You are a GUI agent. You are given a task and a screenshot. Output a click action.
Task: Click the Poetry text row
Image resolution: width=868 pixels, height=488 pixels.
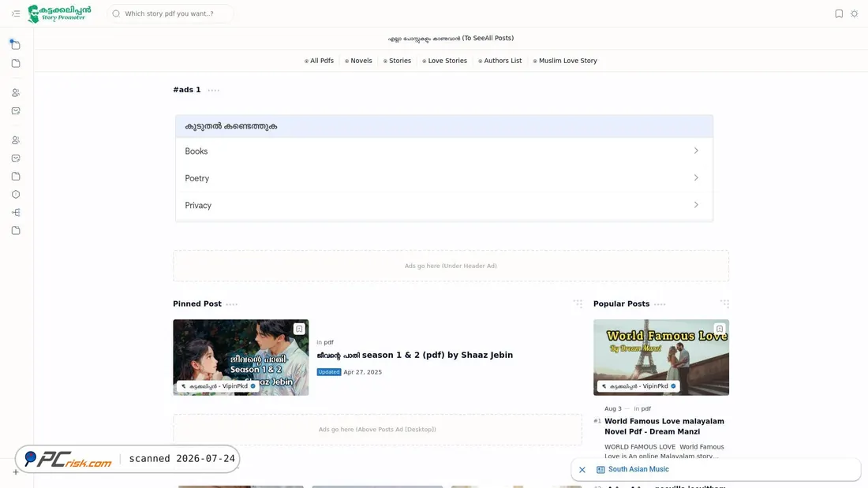(x=444, y=178)
